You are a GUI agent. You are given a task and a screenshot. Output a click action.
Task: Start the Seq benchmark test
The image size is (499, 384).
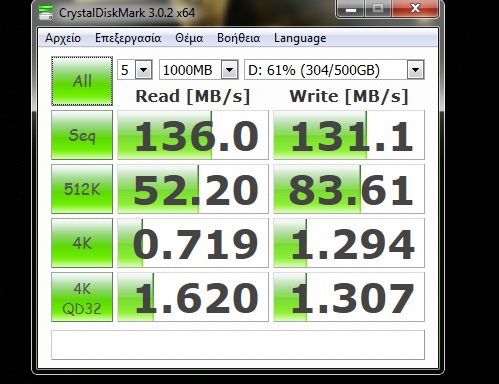(82, 135)
